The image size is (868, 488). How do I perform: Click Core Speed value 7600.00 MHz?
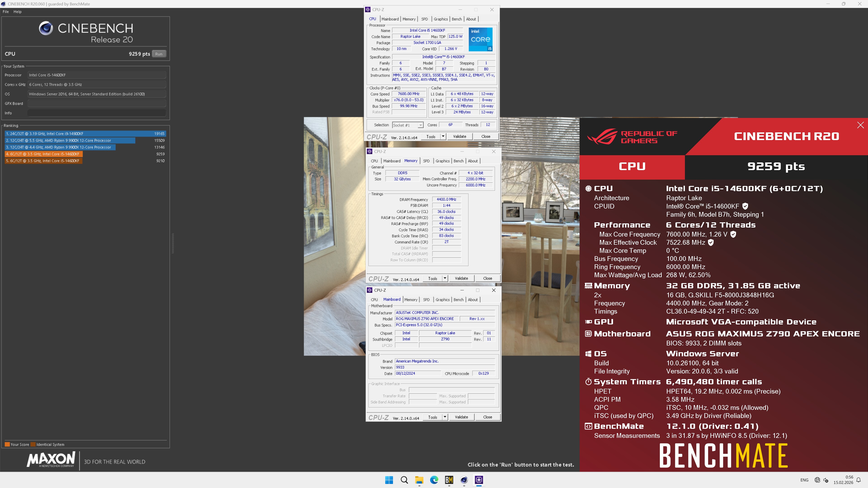pos(408,94)
